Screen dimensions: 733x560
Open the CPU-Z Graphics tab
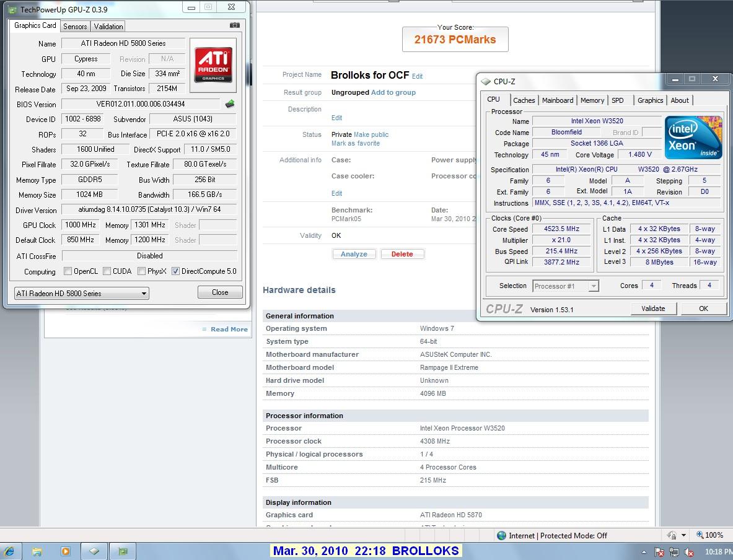(650, 100)
